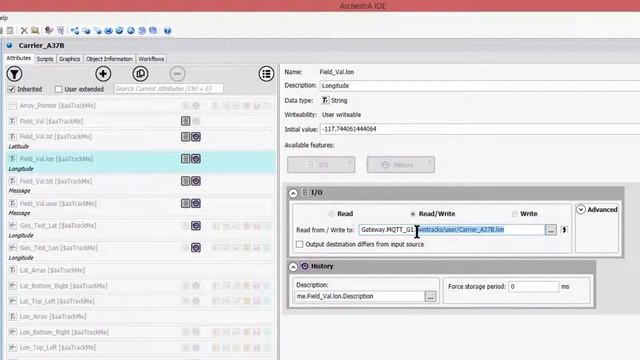The image size is (640, 360).
Task: Expand the Advanced I/O options
Action: click(x=581, y=209)
